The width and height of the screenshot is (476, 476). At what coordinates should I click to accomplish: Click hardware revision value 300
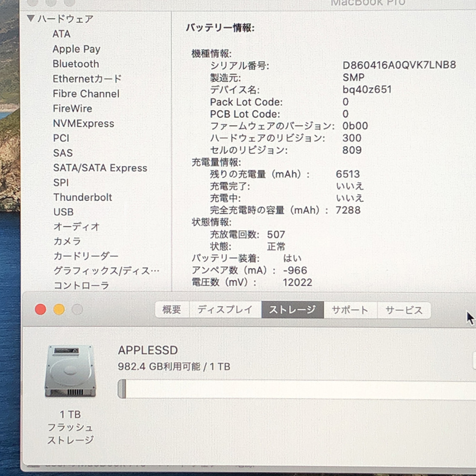tap(352, 138)
